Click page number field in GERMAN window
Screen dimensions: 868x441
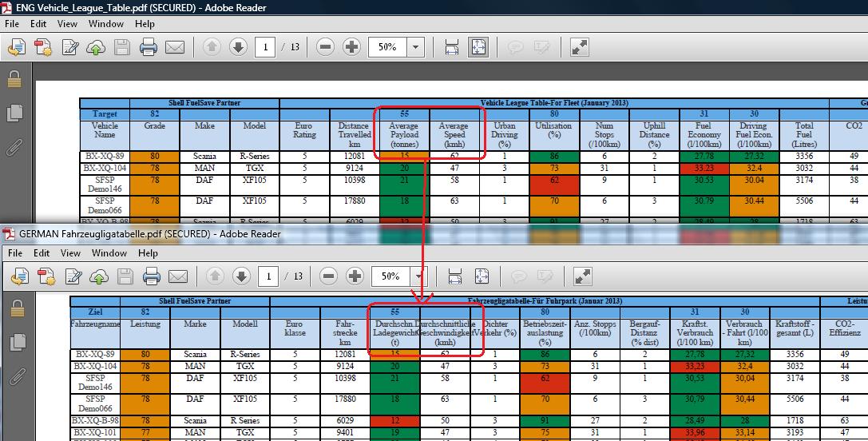click(268, 276)
